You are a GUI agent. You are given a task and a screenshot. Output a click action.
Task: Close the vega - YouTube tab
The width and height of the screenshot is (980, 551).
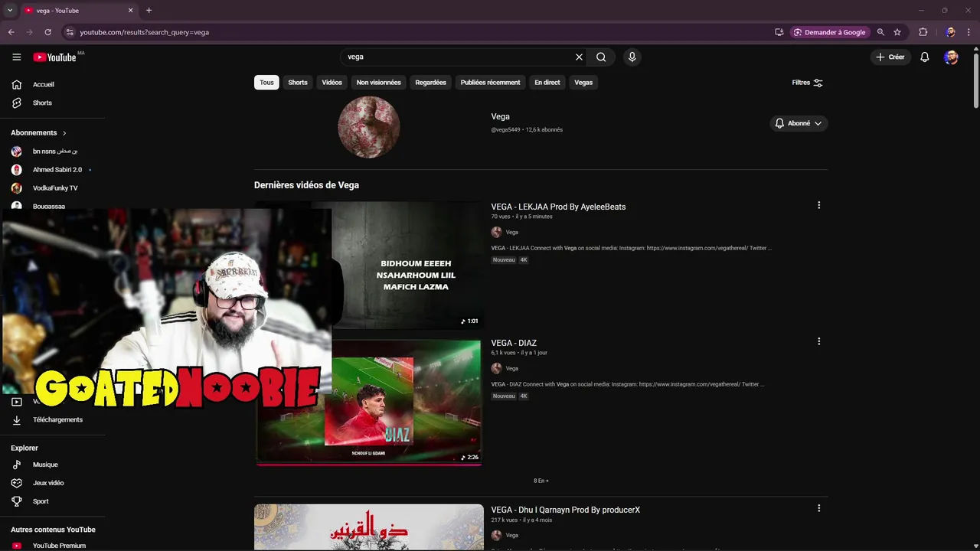pyautogui.click(x=130, y=11)
